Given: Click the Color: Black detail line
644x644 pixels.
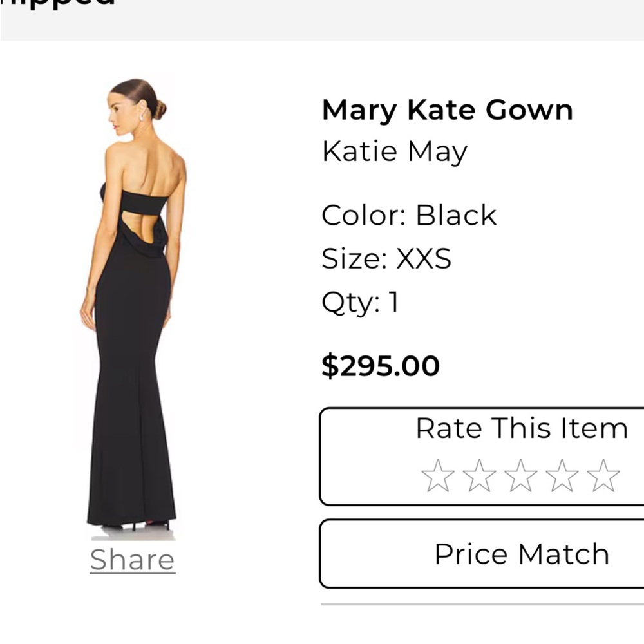Looking at the screenshot, I should (409, 215).
